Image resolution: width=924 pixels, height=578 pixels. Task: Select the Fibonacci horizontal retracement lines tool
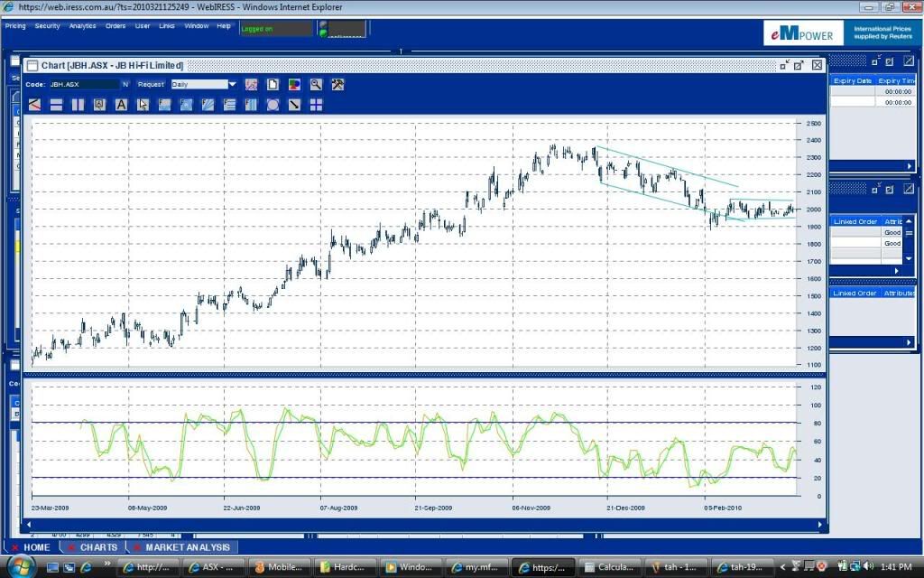point(229,105)
